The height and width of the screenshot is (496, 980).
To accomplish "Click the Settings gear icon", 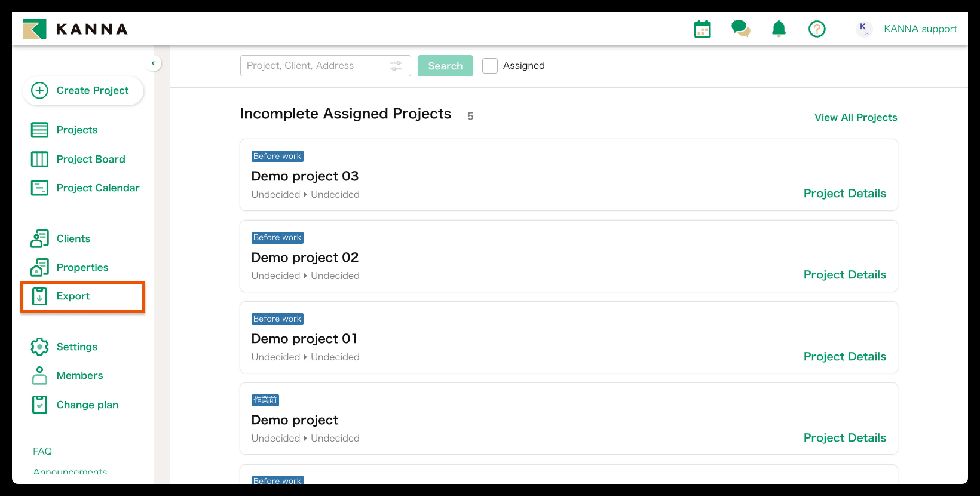I will [x=39, y=347].
